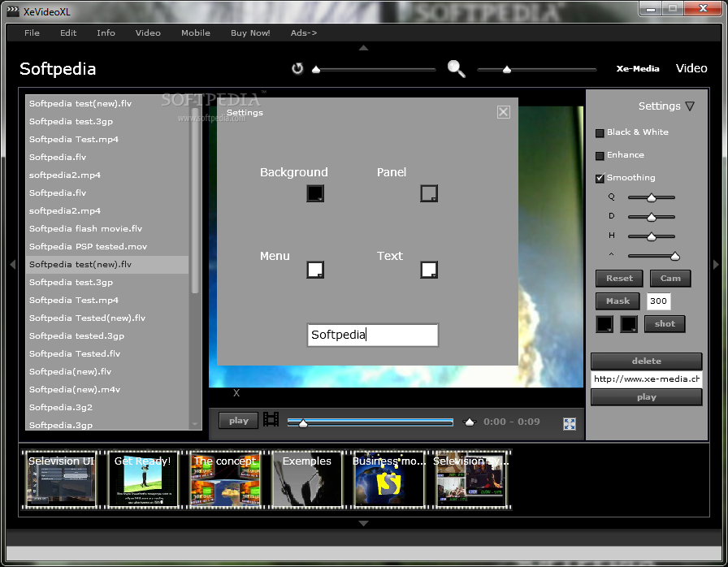Click the delete button
Screen dimensions: 728x567
646,361
